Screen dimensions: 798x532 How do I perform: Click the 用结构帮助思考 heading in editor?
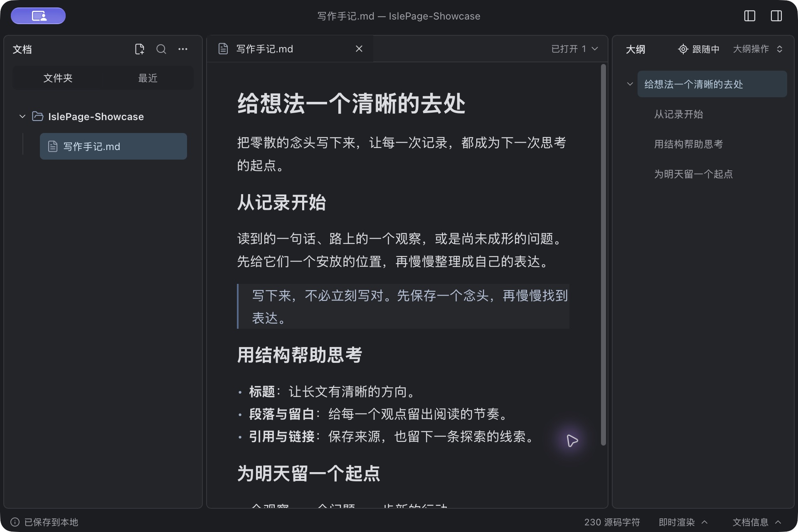(x=299, y=355)
